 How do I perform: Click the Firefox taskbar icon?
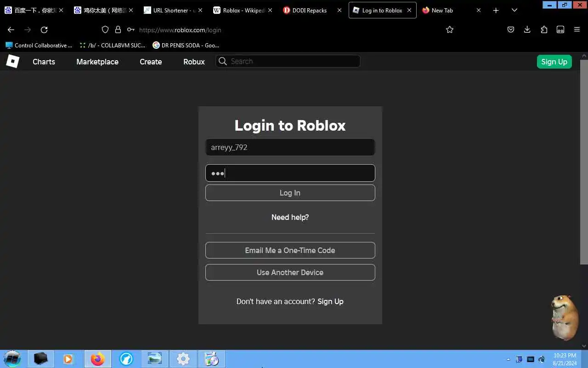97,359
